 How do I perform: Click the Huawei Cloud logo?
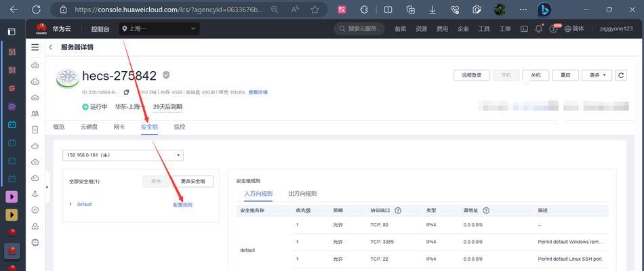(41, 28)
